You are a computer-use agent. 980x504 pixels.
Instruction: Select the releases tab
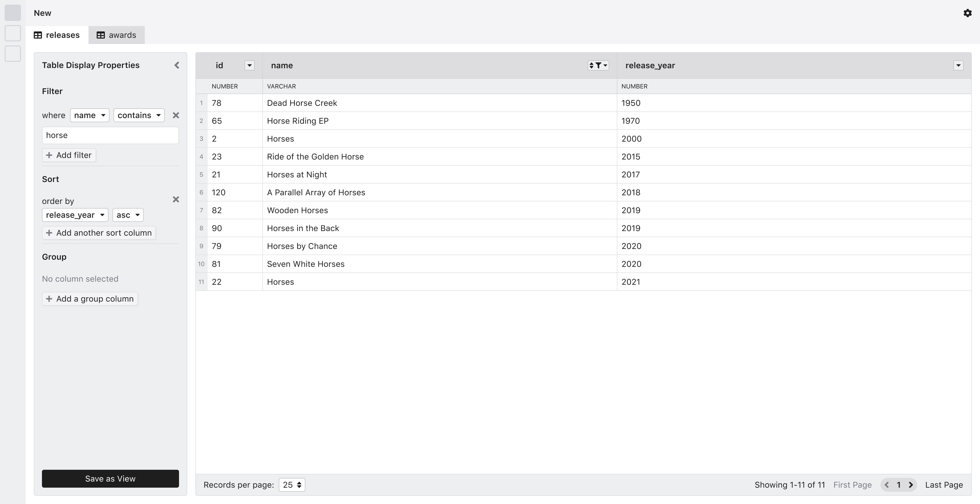pyautogui.click(x=57, y=35)
